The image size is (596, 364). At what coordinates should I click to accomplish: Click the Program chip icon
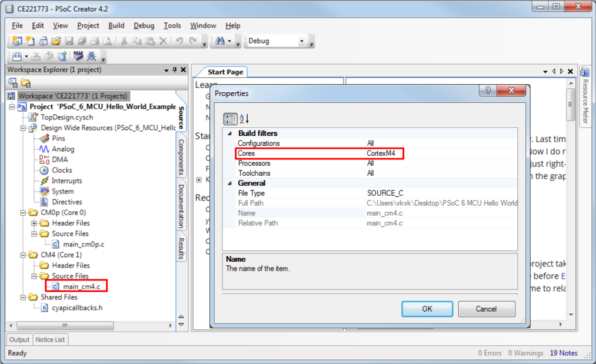pos(78,56)
